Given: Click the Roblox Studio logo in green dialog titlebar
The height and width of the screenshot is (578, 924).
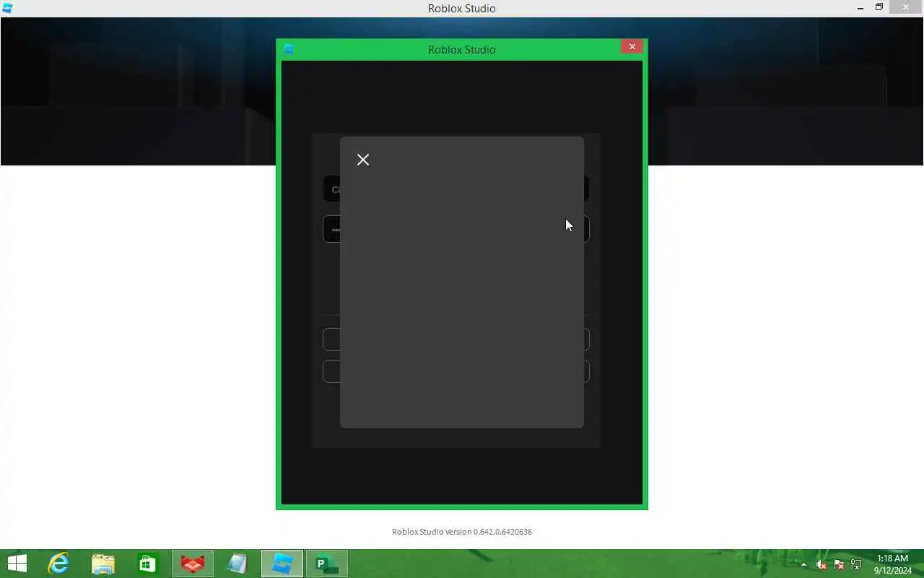Looking at the screenshot, I should [x=289, y=49].
